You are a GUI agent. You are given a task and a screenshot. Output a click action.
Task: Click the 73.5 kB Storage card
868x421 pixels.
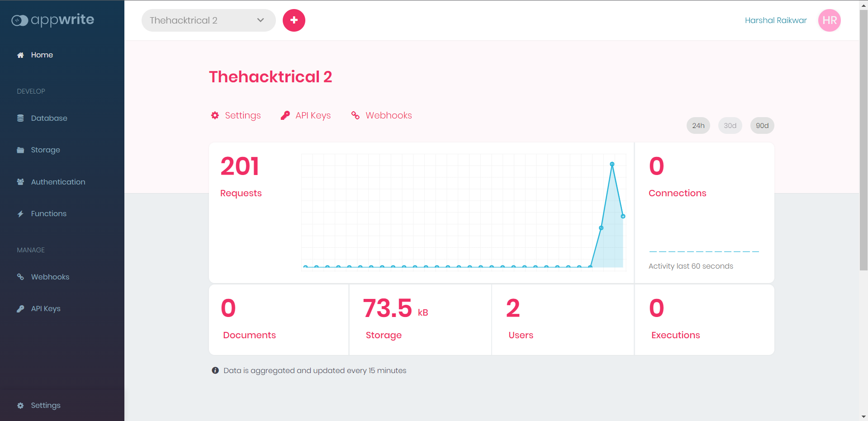click(420, 320)
